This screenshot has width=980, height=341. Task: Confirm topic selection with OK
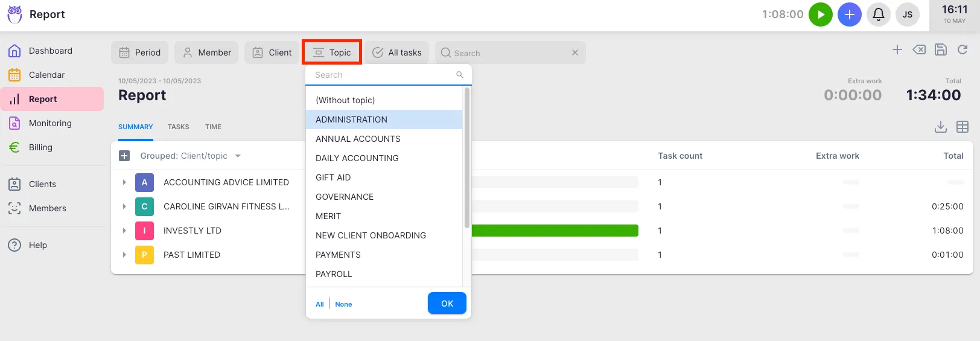tap(447, 304)
